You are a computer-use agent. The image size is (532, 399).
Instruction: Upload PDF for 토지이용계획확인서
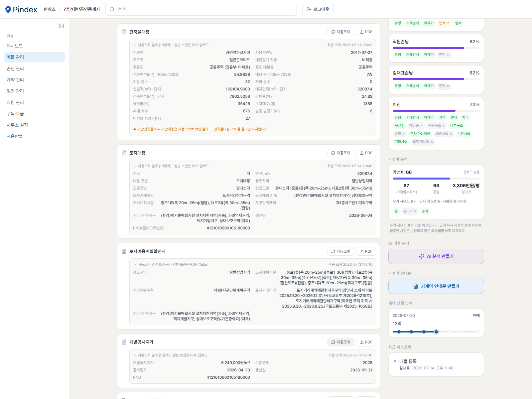click(366, 251)
